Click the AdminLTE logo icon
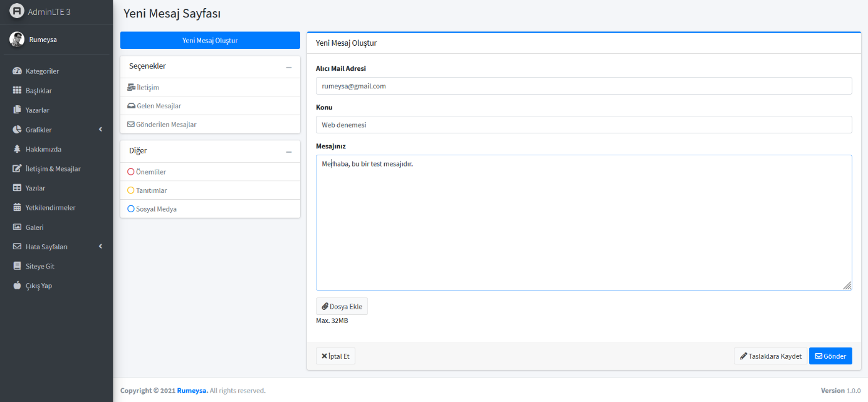Viewport: 868px width, 402px height. pos(16,11)
